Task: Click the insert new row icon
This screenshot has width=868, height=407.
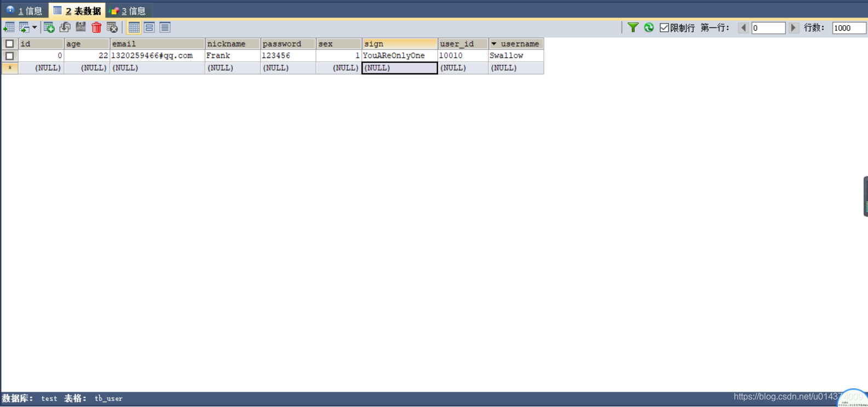Action: [49, 27]
